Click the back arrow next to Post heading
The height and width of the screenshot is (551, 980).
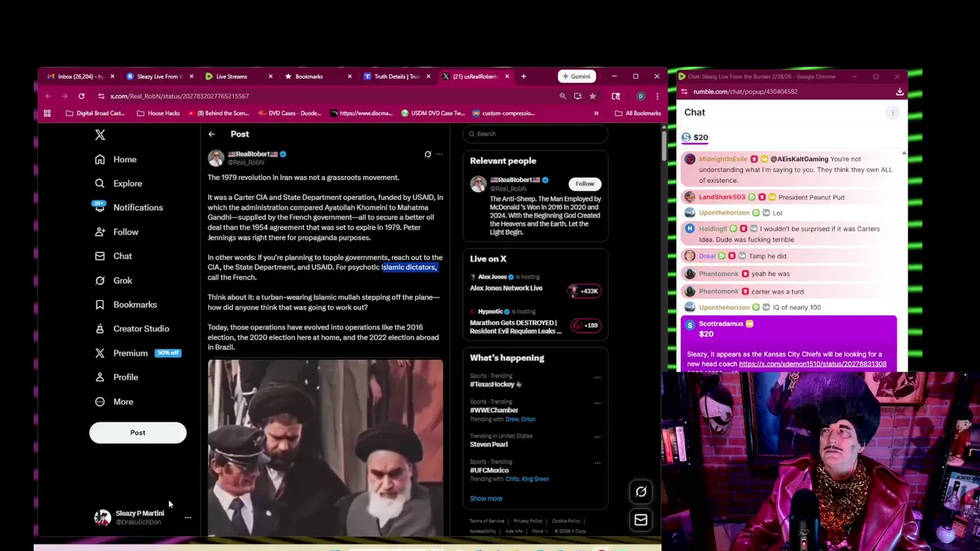(x=211, y=134)
